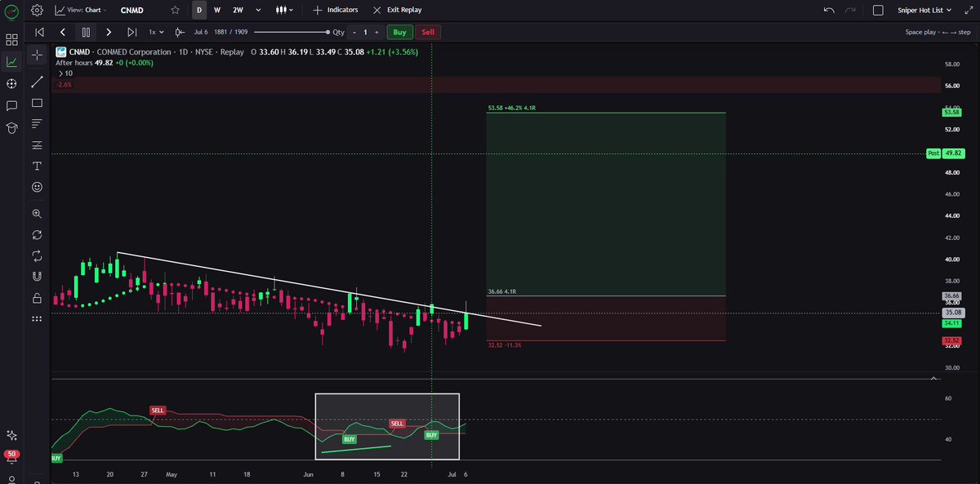Viewport: 980px width, 484px height.
Task: Open the layout square icon in top bar
Action: point(878,11)
